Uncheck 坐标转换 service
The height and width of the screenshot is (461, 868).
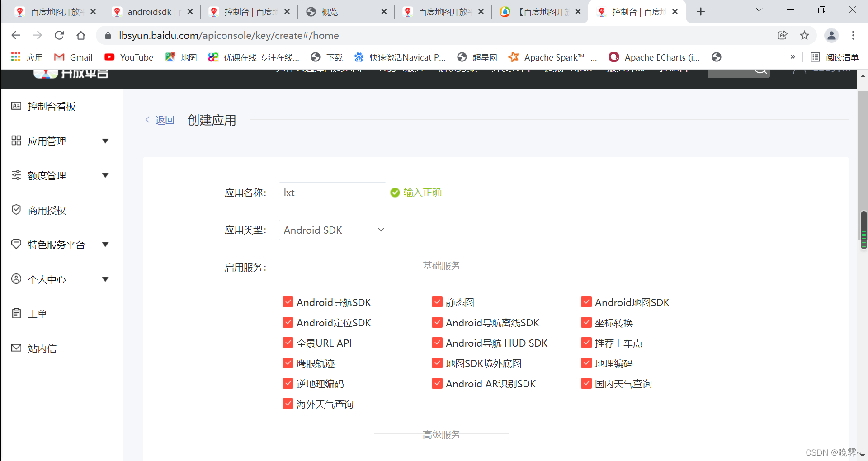pyautogui.click(x=586, y=322)
